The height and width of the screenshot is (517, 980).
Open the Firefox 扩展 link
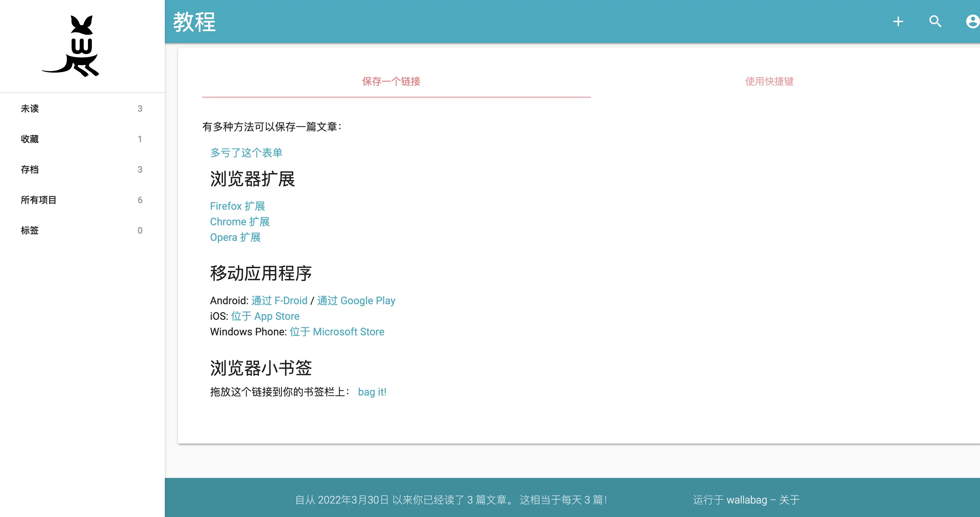pos(238,206)
